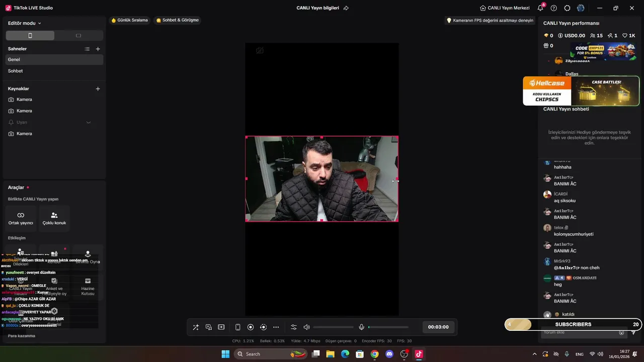Click the camera FPS tip banner

(490, 21)
